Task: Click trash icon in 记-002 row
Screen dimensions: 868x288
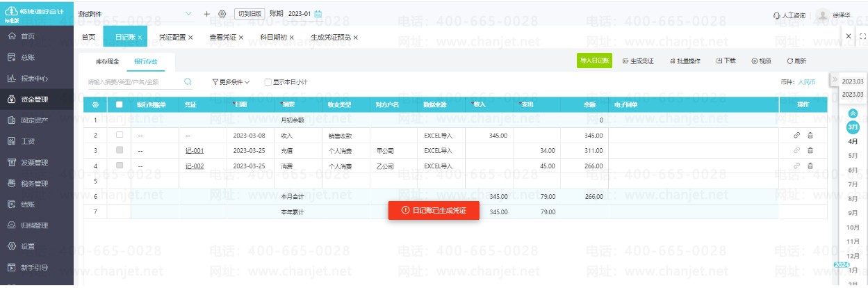Action: point(810,166)
